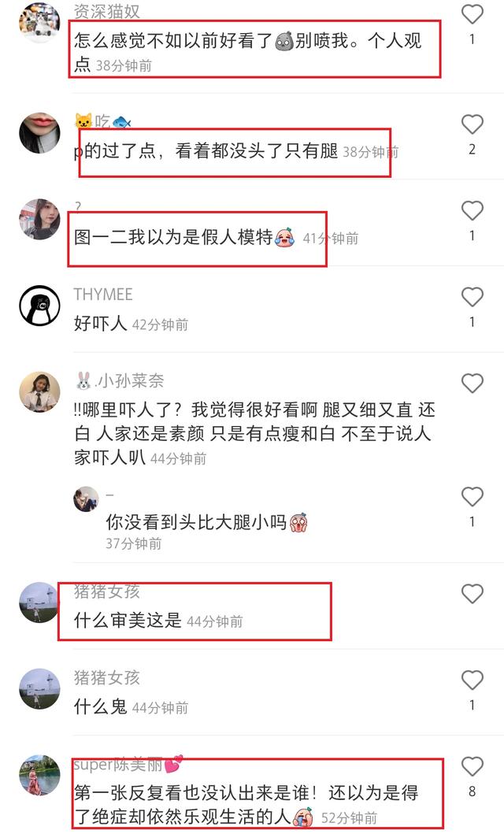Like 资深猫奴's comment with the heart icon

point(472,14)
